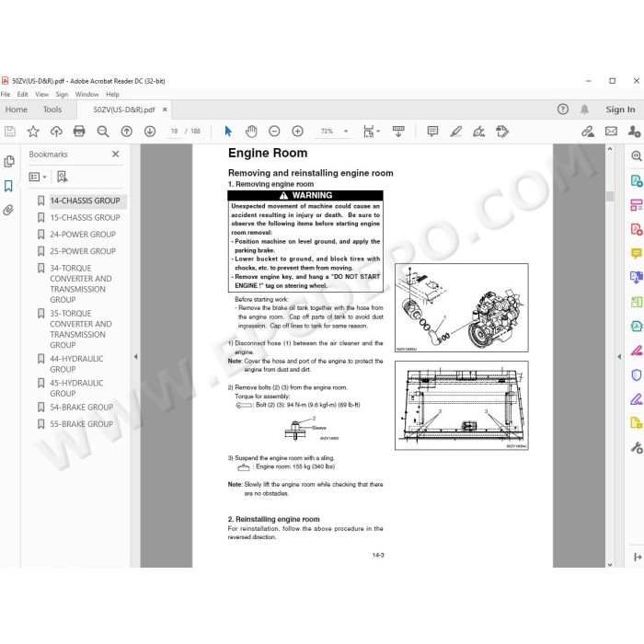Share a link to this file
Image resolution: width=644 pixels, height=644 pixels.
point(588,132)
